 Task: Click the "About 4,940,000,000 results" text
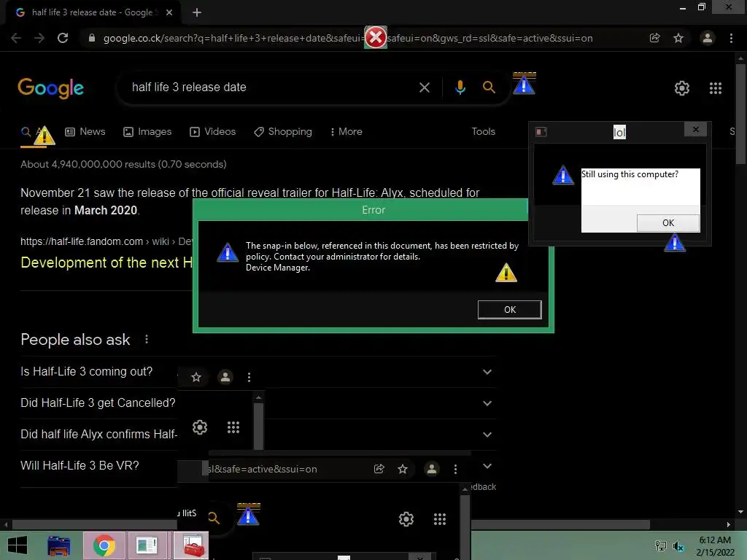click(x=123, y=164)
